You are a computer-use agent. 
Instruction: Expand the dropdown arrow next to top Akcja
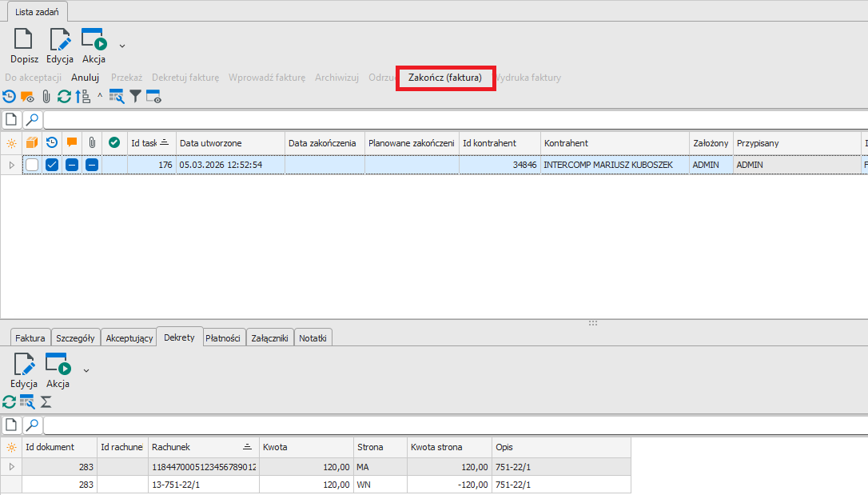(x=122, y=45)
